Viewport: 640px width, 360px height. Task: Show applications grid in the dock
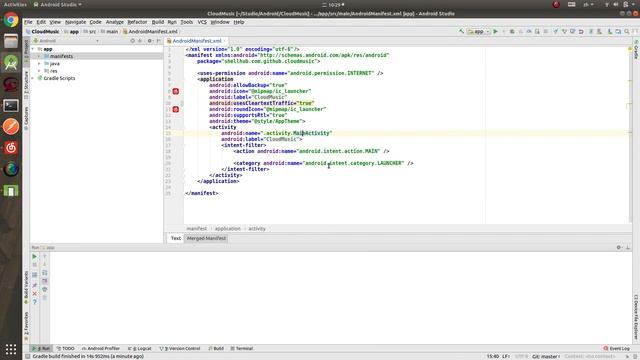click(x=11, y=349)
